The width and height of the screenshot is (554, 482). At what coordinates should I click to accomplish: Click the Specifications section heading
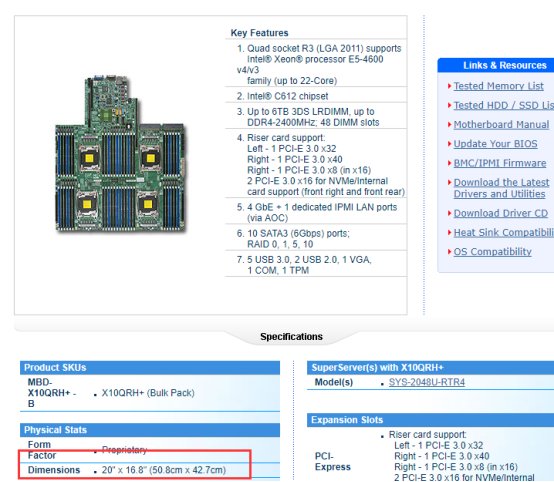click(x=291, y=336)
